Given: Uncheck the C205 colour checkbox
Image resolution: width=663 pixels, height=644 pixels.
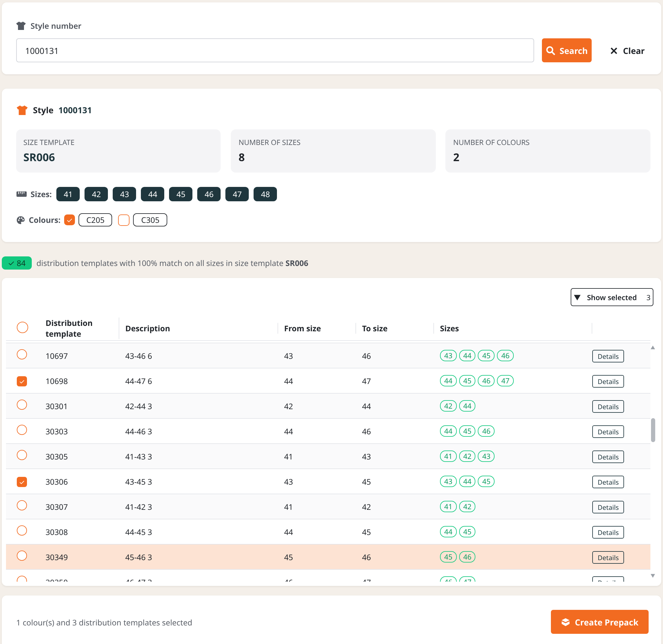Looking at the screenshot, I should tap(69, 220).
